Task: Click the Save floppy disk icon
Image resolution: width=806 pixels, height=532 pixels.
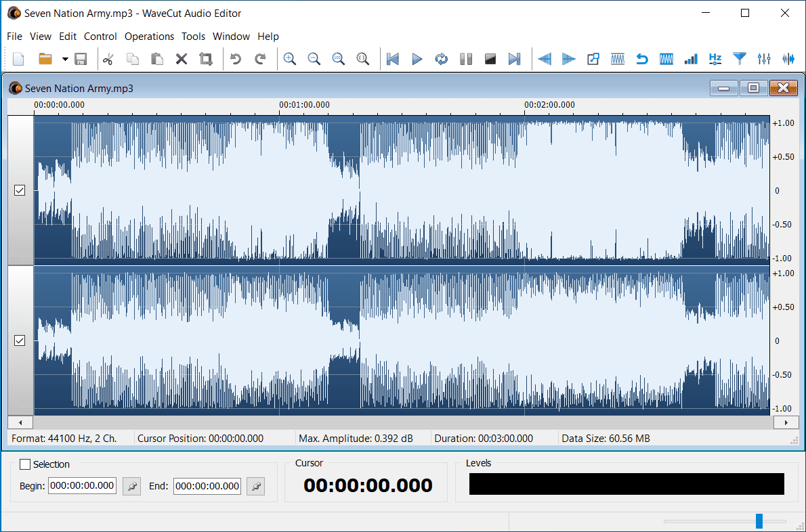Action: [x=81, y=59]
